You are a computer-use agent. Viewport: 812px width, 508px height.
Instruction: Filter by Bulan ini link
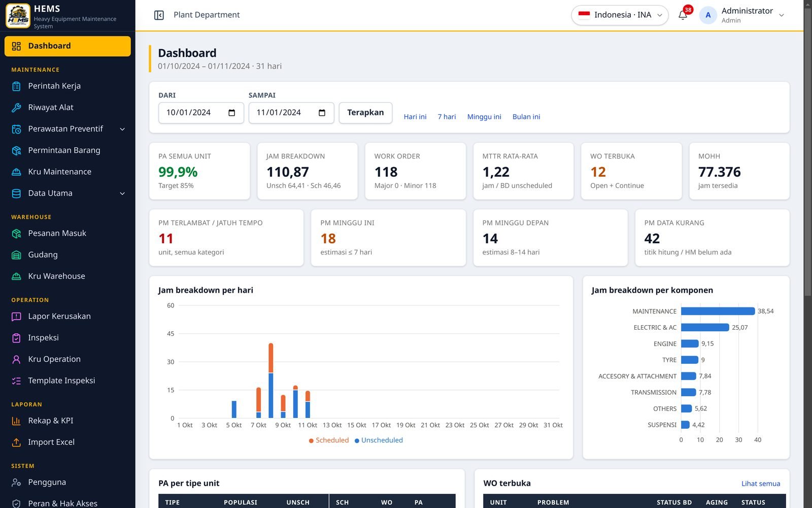(x=526, y=117)
